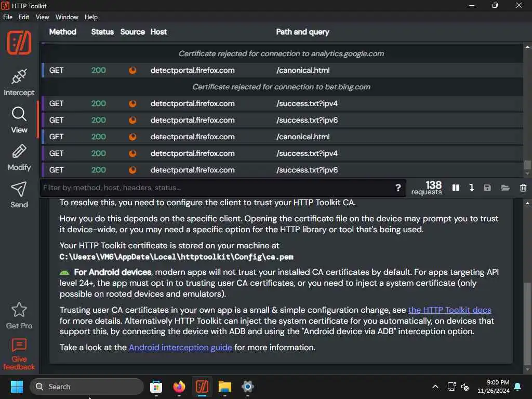This screenshot has height=399, width=532.
Task: Click the request list scroll up arrow
Action: click(x=527, y=47)
